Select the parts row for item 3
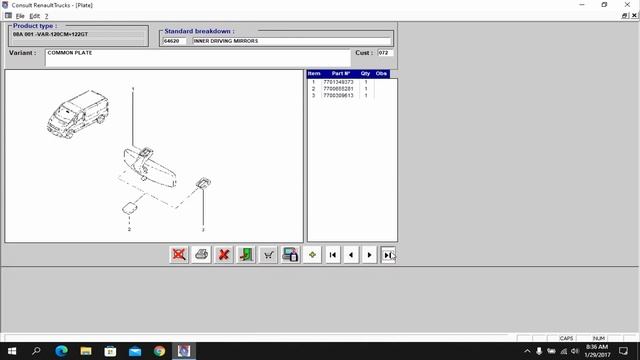Viewport: 640px width, 360px height. tap(341, 95)
